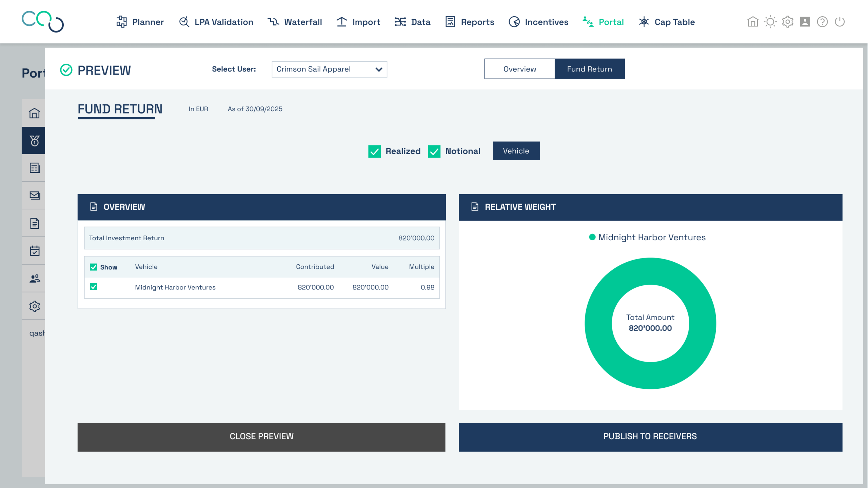
Task: Click the Contributed column header
Action: tap(315, 267)
